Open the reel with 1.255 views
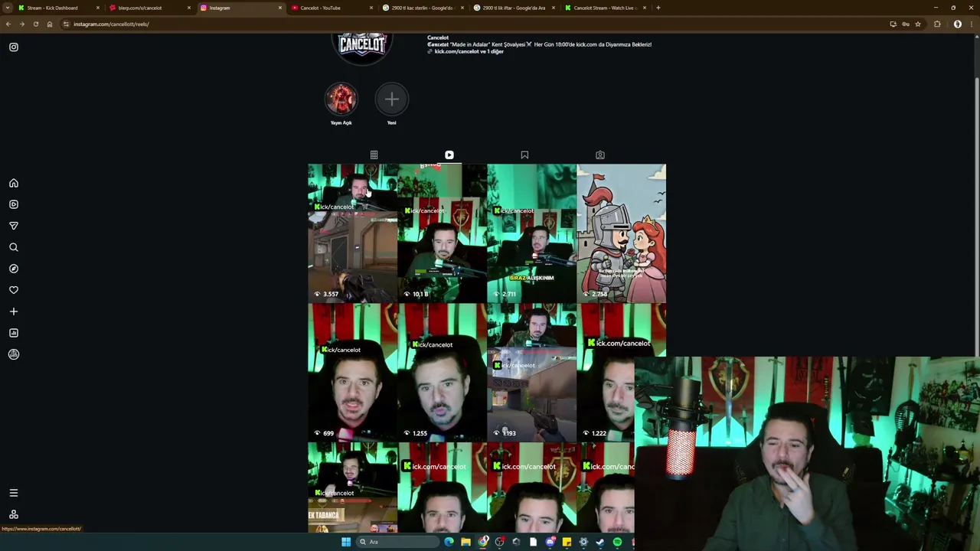The image size is (980, 551). (442, 372)
